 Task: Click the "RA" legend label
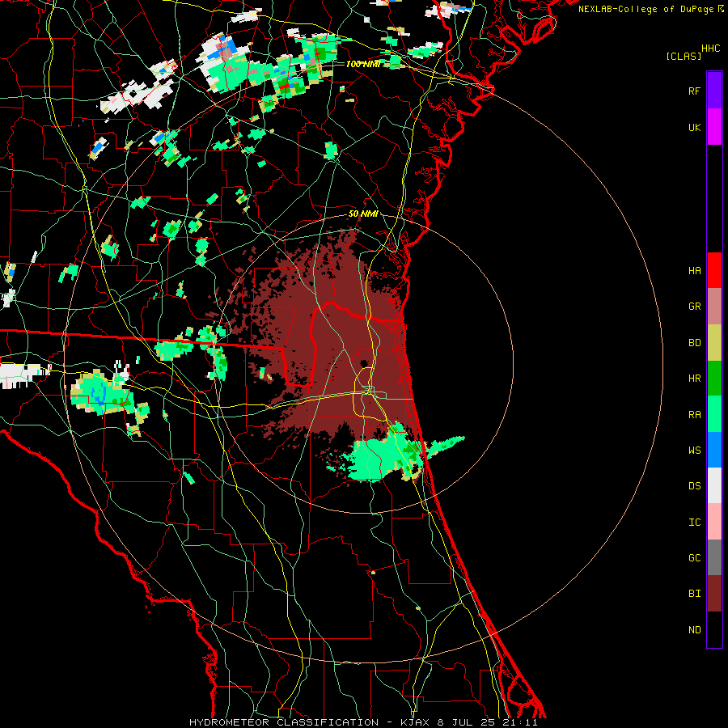pos(694,414)
